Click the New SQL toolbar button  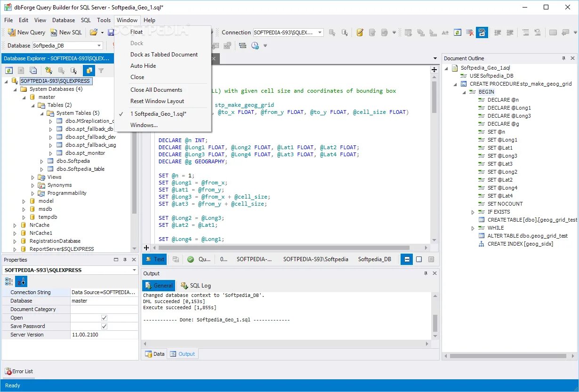[x=66, y=32]
